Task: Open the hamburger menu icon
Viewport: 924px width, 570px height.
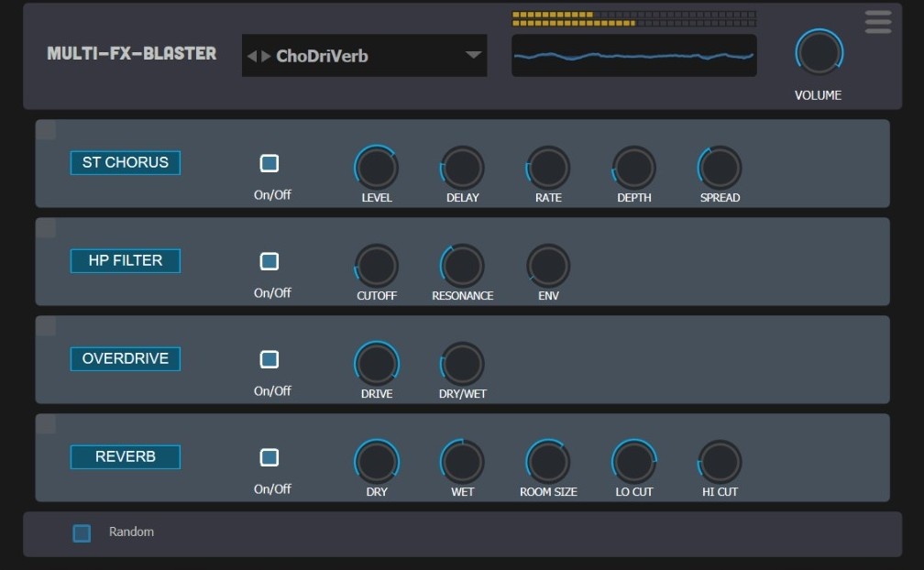Action: click(x=877, y=22)
